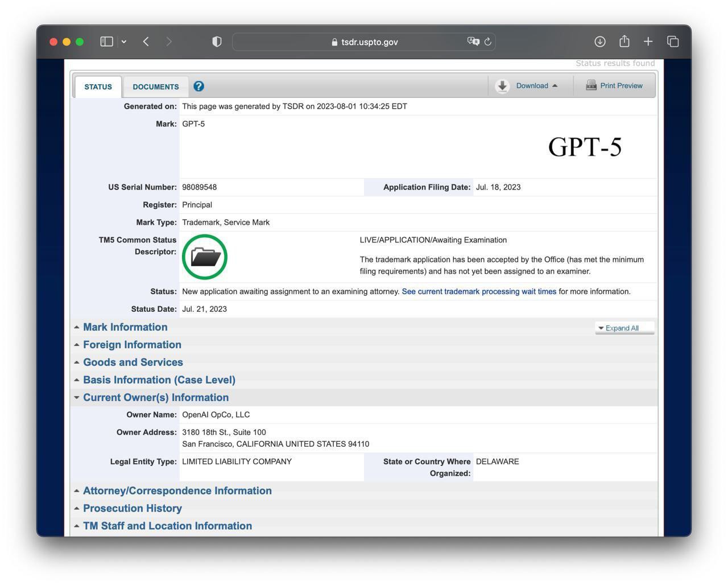
Task: Go back to the previous page
Action: click(146, 42)
